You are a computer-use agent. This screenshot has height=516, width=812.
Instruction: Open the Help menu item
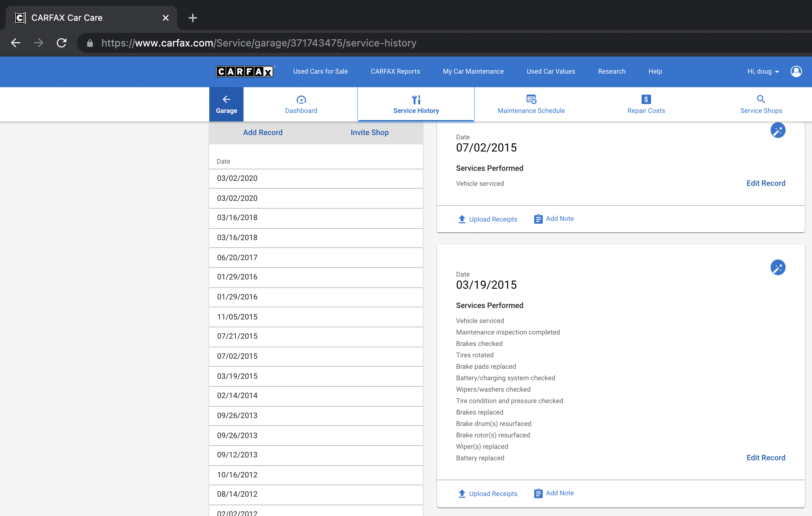(655, 71)
